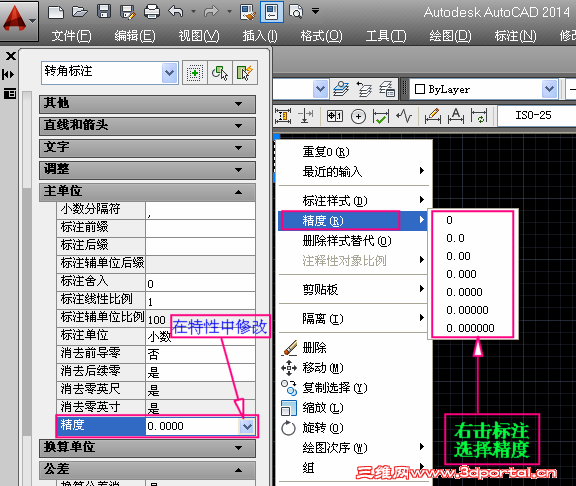Screen dimensions: 576x486
Task: Open the 视图(V) menu
Action: pos(199,36)
